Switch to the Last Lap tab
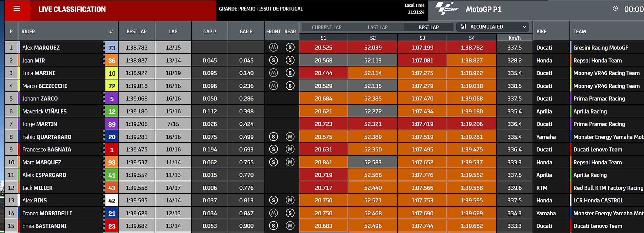The width and height of the screenshot is (644, 233). (378, 27)
